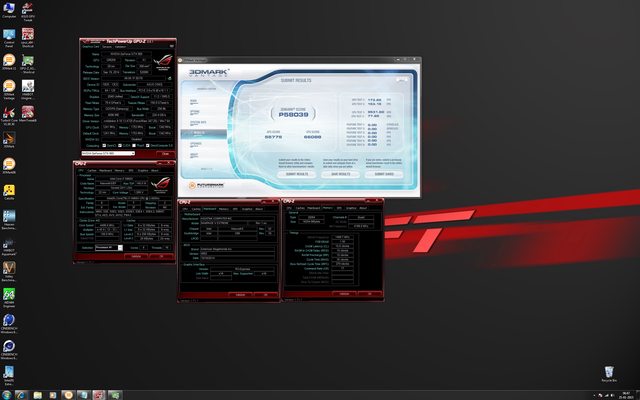The height and width of the screenshot is (400, 640).
Task: Click the Futuremark logo in 3DMark Vantage
Action: point(207,185)
